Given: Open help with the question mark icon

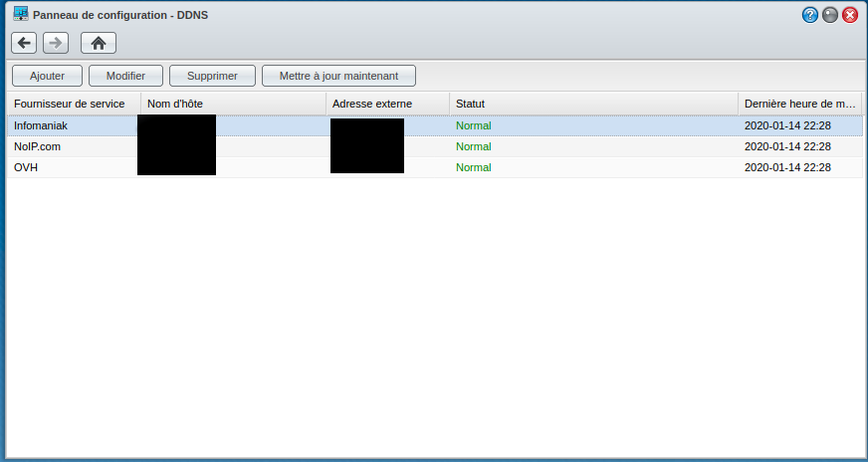Looking at the screenshot, I should click(810, 15).
